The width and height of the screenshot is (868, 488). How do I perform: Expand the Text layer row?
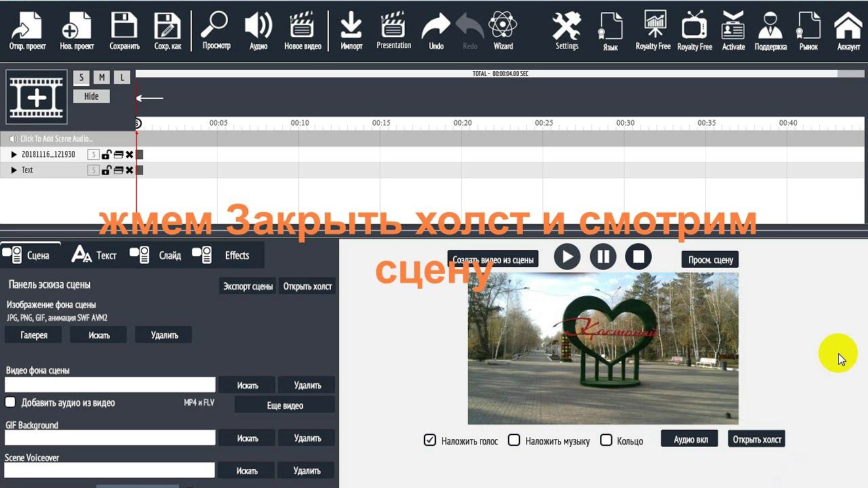(14, 170)
